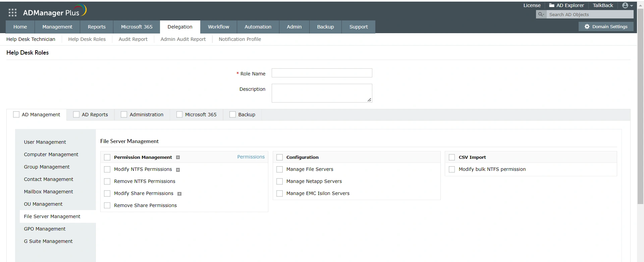Image resolution: width=644 pixels, height=262 pixels.
Task: Click the Description text area
Action: click(322, 93)
